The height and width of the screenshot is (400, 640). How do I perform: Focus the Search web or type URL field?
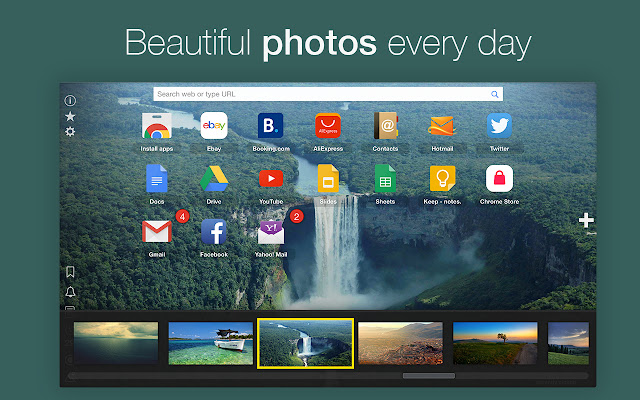(x=328, y=94)
